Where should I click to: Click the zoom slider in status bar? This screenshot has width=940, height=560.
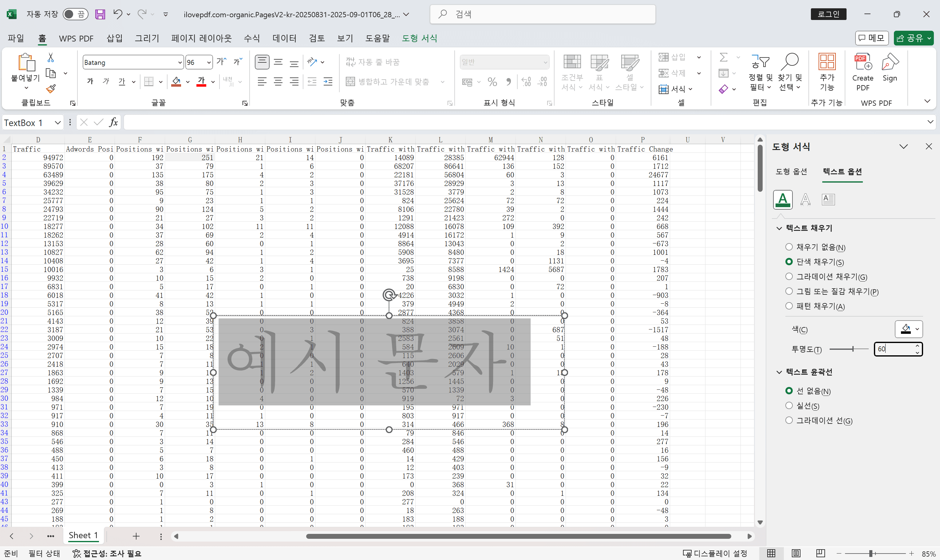[x=871, y=553]
